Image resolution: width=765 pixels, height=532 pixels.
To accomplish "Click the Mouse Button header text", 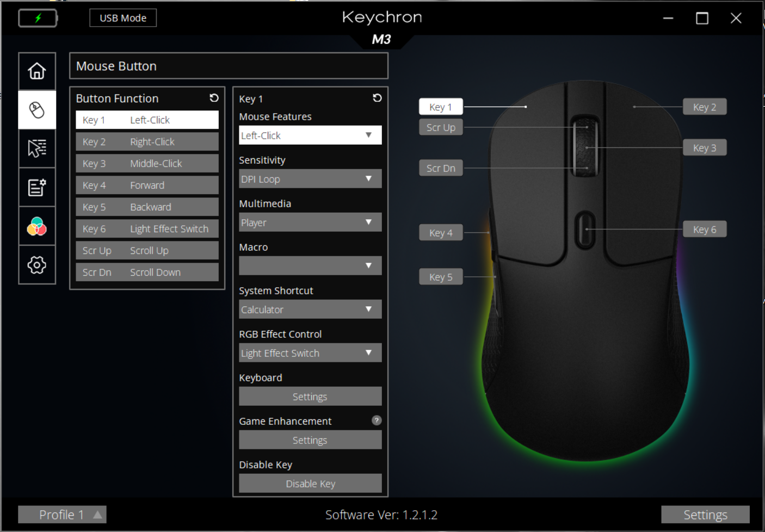I will (116, 66).
